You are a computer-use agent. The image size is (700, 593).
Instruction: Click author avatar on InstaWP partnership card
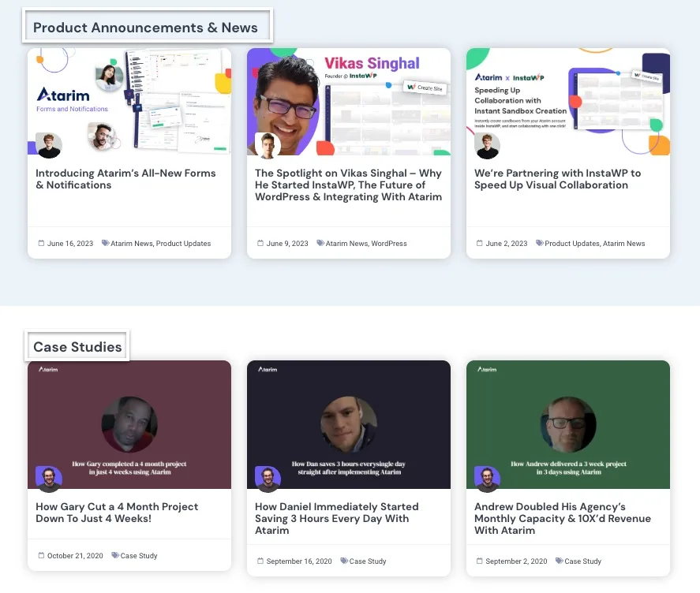(487, 146)
